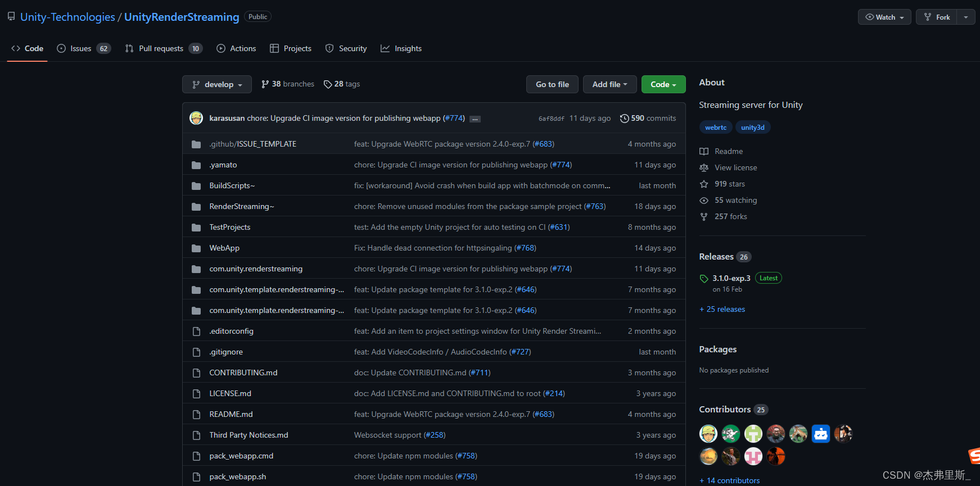Open README.md file
This screenshot has height=486, width=980.
point(231,414)
